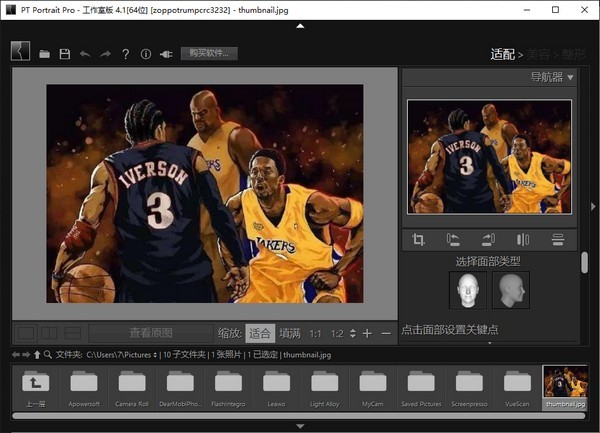The width and height of the screenshot is (600, 433).
Task: Choose the profile side face type
Action: click(511, 290)
